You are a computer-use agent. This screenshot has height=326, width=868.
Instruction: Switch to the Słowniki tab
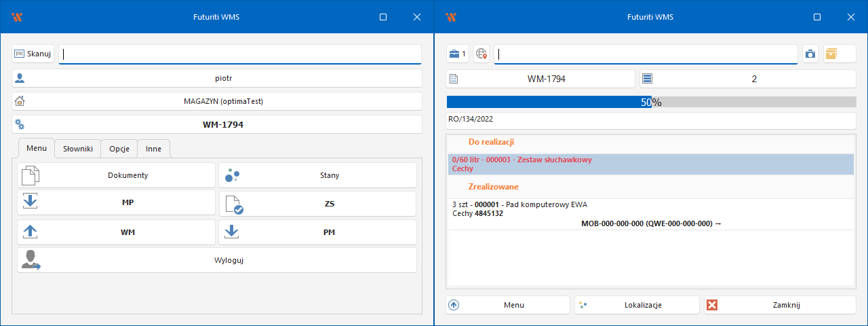tap(78, 148)
